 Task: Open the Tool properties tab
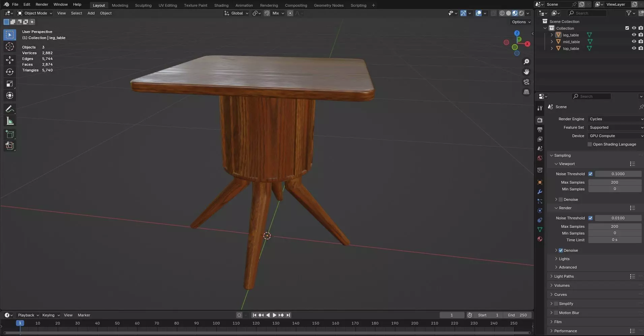[540, 108]
